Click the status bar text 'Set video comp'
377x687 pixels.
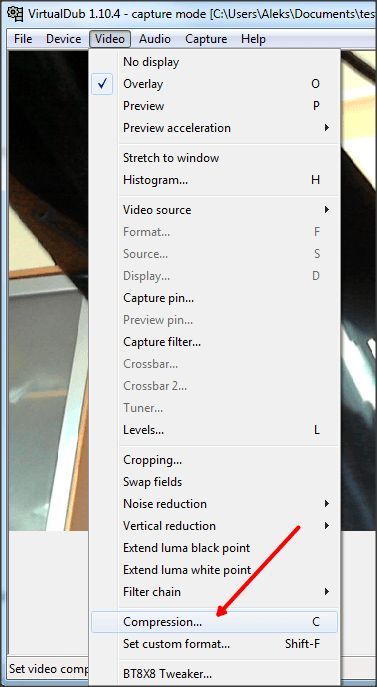pos(49,669)
